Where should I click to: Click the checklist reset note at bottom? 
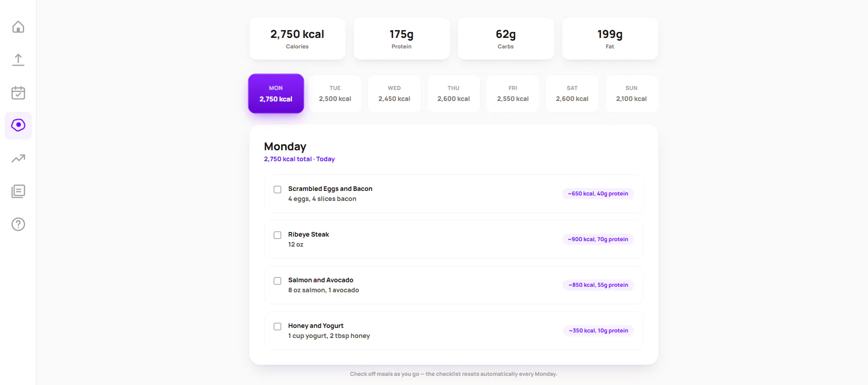tap(453, 374)
